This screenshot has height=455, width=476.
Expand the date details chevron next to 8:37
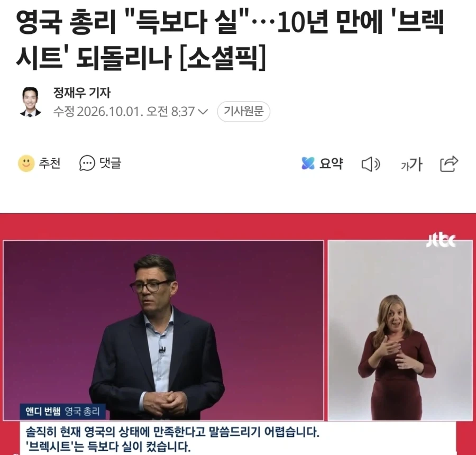tap(203, 112)
